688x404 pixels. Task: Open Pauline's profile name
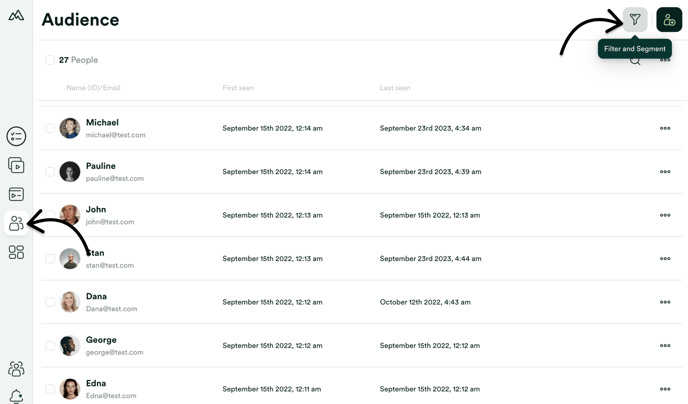click(x=101, y=166)
